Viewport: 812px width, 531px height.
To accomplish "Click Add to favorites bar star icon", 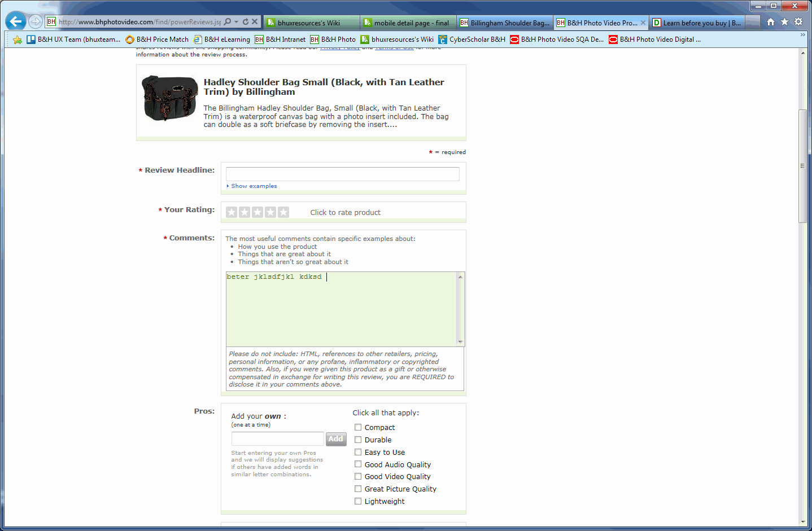I will pos(18,40).
